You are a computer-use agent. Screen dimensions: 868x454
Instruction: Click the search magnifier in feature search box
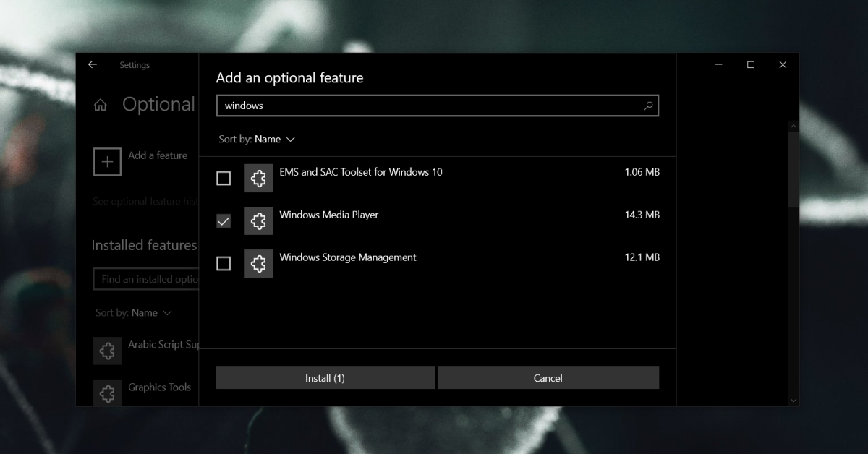[x=649, y=106]
